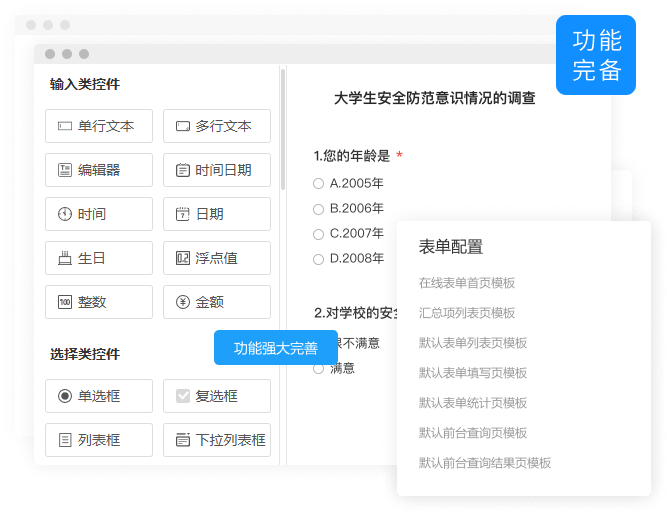Image resolution: width=667 pixels, height=512 pixels.
Task: Choose the 时间日期 control icon
Action: [x=183, y=170]
